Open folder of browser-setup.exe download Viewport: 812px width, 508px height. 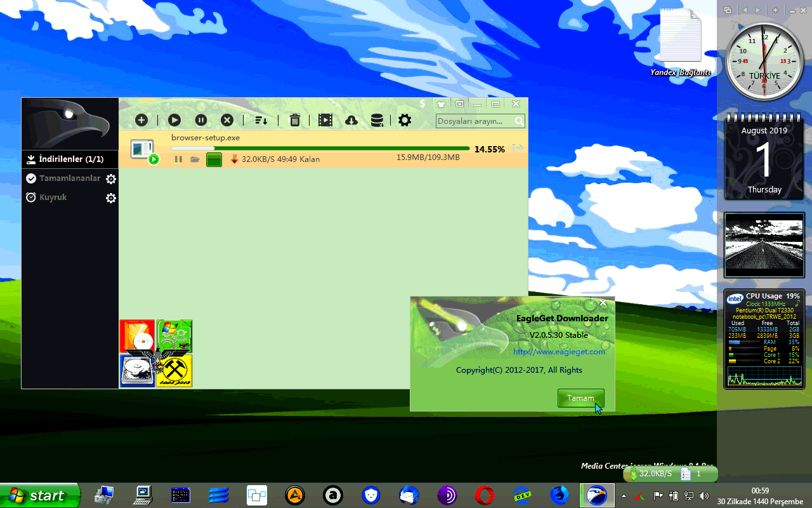click(195, 159)
